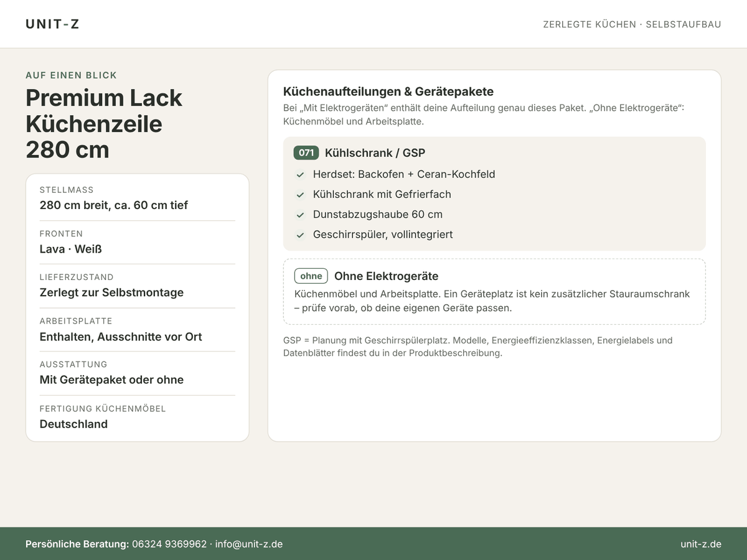The image size is (747, 560).
Task: Click the Zerlegte Küchen · Selbstaufbau tagline
Action: pos(632,24)
